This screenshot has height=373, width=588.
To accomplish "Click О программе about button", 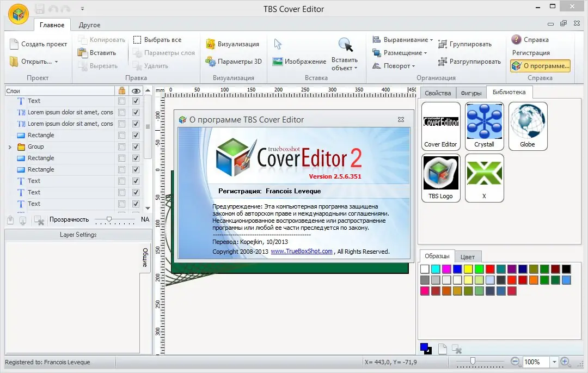I will [541, 66].
